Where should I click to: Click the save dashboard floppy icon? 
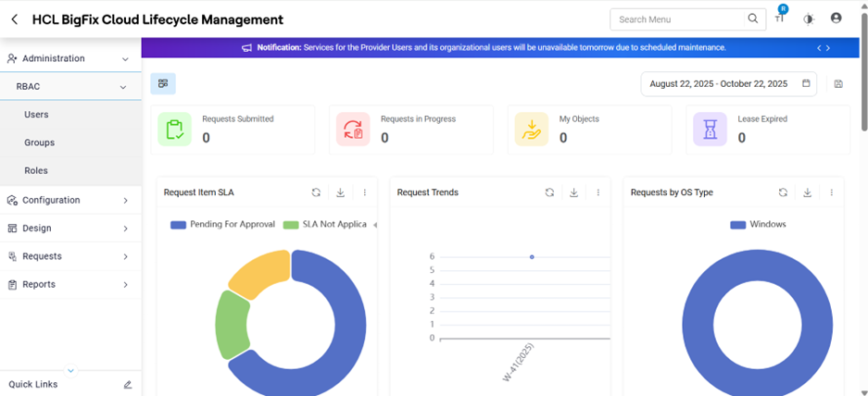[838, 84]
